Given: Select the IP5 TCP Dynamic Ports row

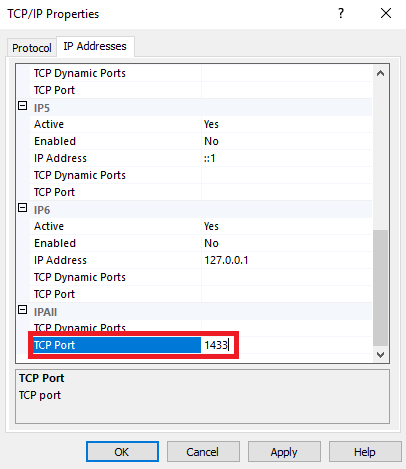Looking at the screenshot, I should (201, 175).
